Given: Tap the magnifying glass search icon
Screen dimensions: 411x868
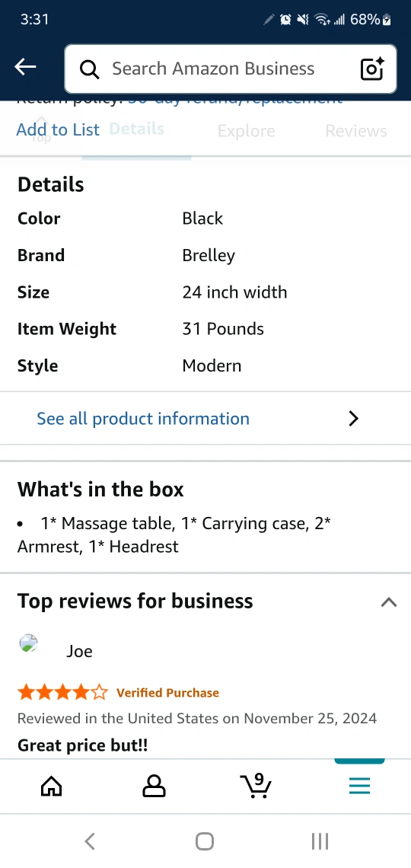Looking at the screenshot, I should (89, 69).
